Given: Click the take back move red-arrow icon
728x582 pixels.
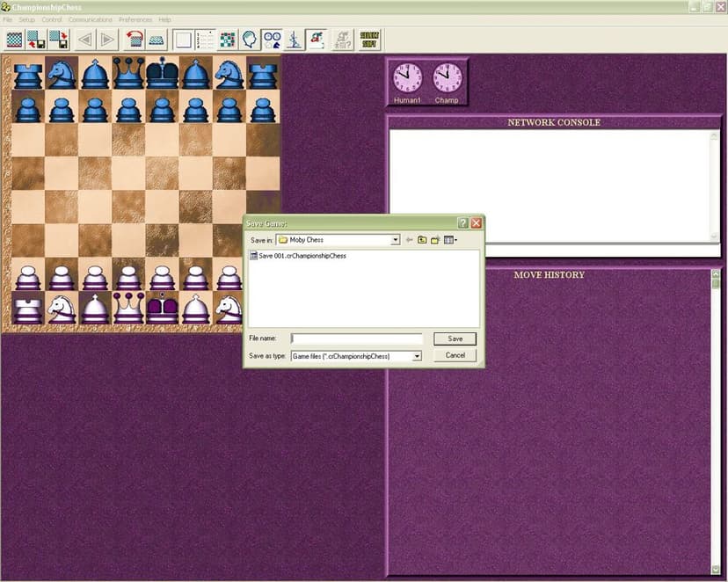Looking at the screenshot, I should point(135,40).
